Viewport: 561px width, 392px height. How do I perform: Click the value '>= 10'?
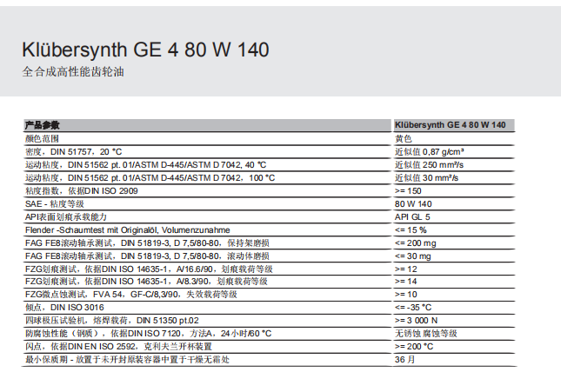[x=405, y=295]
